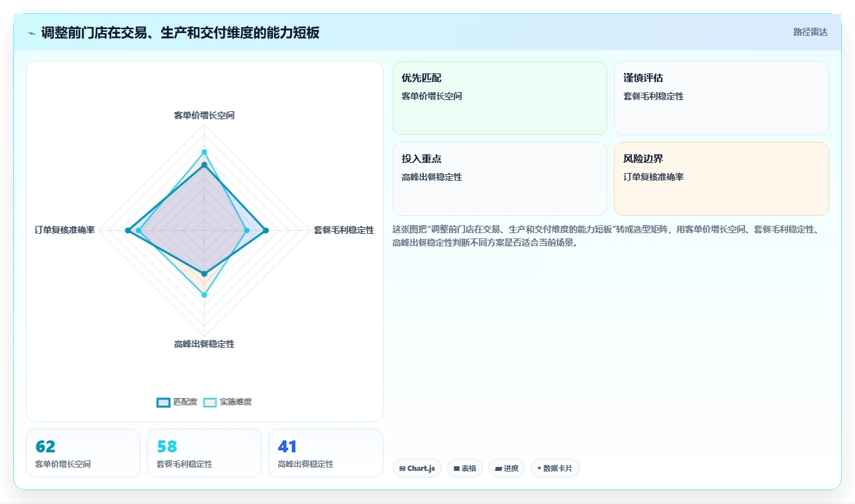Image resolution: width=855 pixels, height=504 pixels.
Task: Click the 实施难度 point on the 套餐毛利稳定性 axis
Action: coord(247,230)
